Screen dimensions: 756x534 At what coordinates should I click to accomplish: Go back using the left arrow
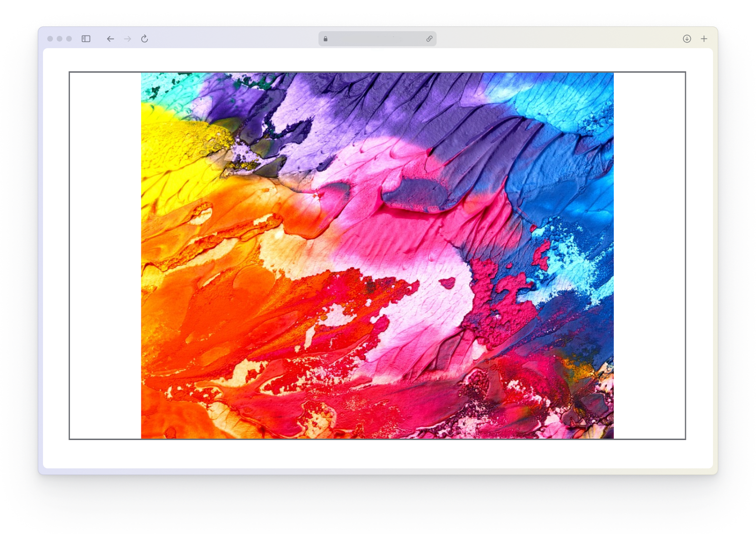111,39
